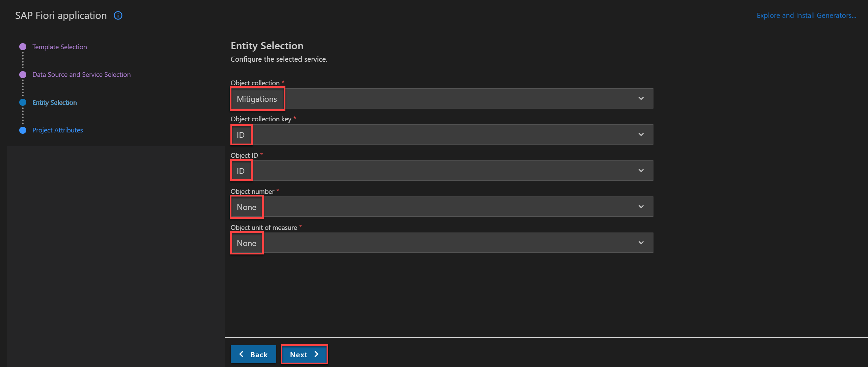Open the Object unit of measure dropdown
The height and width of the screenshot is (367, 868).
pos(442,243)
